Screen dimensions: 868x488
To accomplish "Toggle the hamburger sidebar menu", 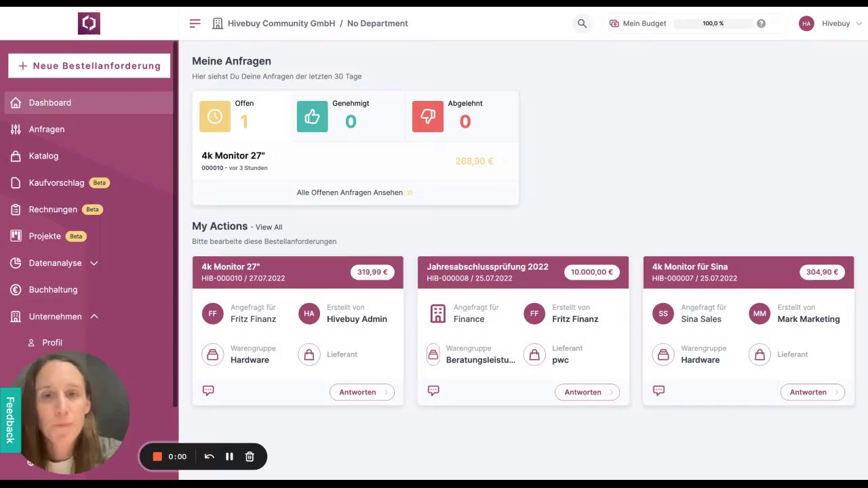I will 195,23.
